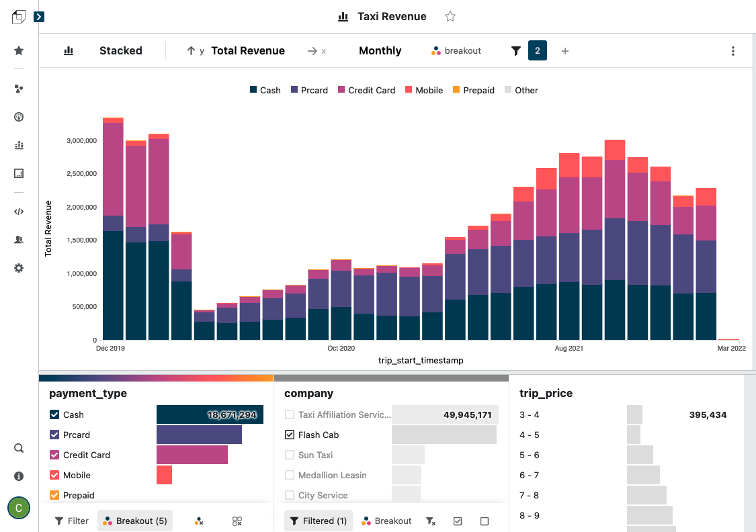
Task: Add a new filter with plus icon
Action: click(565, 51)
